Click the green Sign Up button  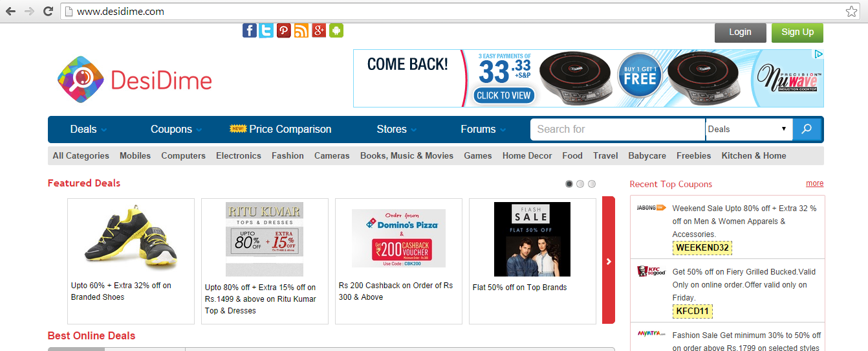point(797,32)
